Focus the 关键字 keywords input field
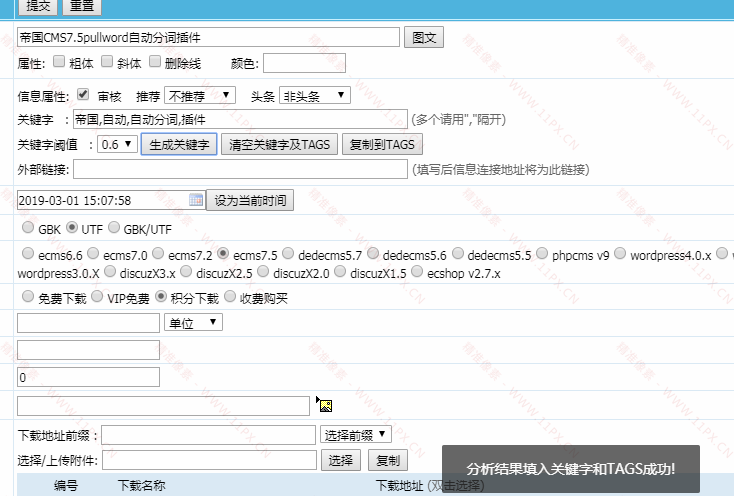The width and height of the screenshot is (734, 496). 240,119
